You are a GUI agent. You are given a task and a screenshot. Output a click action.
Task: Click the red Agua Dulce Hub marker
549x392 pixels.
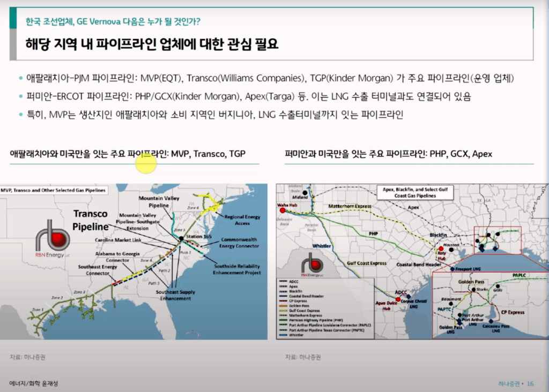tap(398, 300)
